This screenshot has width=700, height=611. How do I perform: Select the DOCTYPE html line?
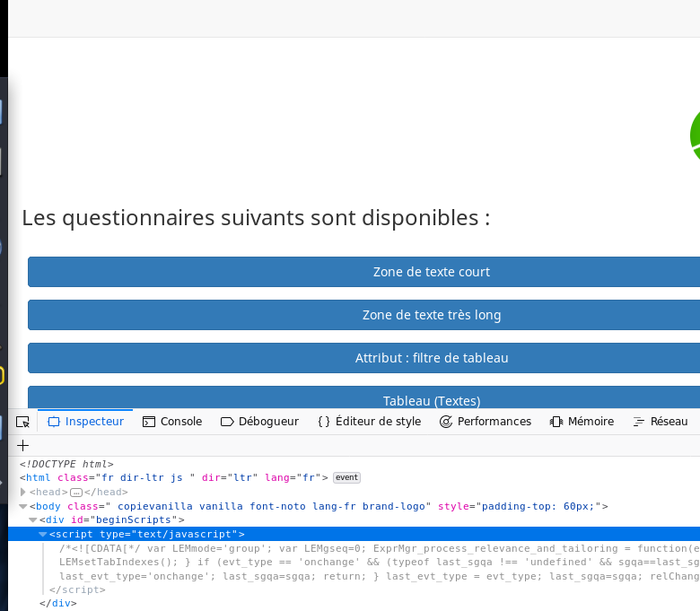pyautogui.click(x=66, y=464)
